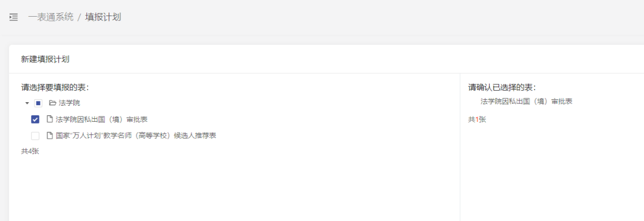Click the 共1张 count in right panel
644x221 pixels.
[x=477, y=119]
